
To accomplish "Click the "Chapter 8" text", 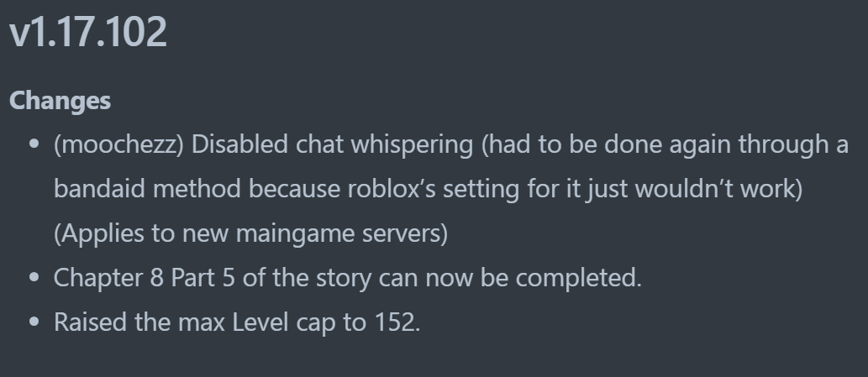I will coord(108,277).
